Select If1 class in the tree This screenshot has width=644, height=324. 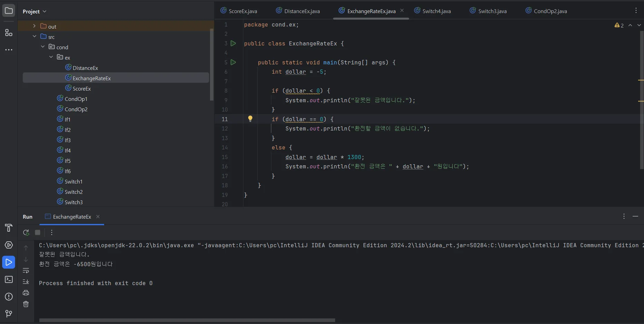[x=67, y=119]
